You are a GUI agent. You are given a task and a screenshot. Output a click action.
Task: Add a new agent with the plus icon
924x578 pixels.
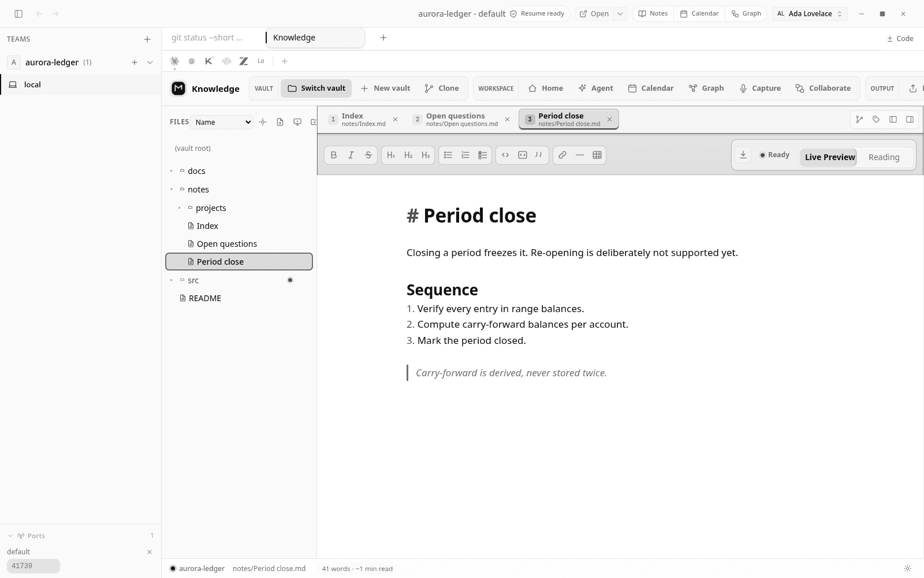pyautogui.click(x=284, y=61)
